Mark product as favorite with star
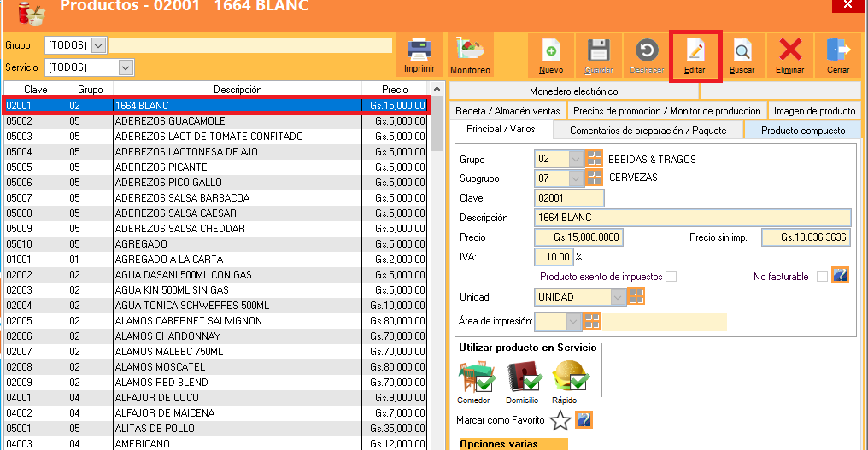 [560, 421]
